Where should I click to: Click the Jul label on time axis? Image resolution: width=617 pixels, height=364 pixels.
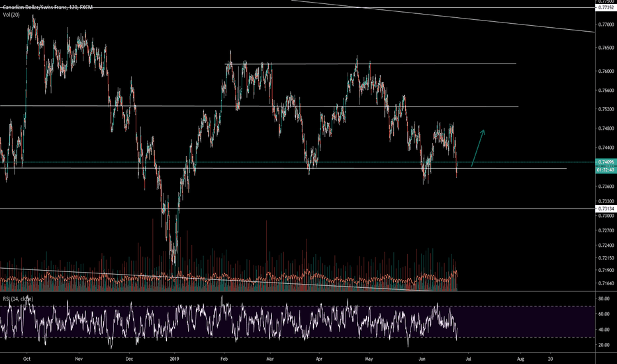[x=468, y=359]
